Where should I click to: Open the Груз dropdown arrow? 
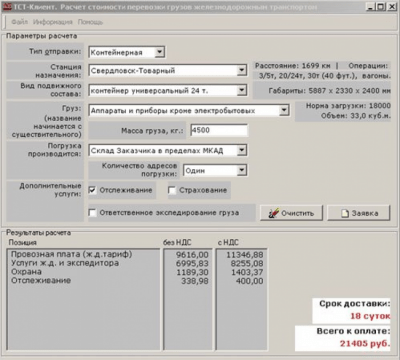point(284,110)
